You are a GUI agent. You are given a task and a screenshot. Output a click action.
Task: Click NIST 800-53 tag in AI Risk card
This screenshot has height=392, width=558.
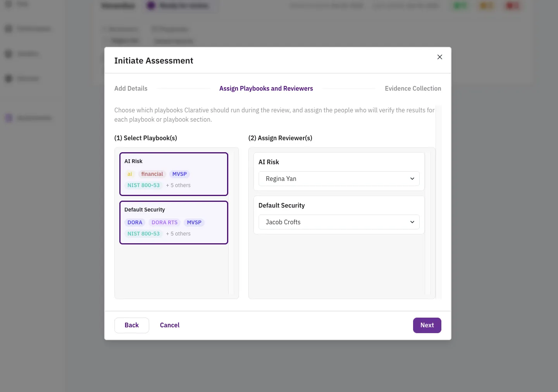[143, 185]
